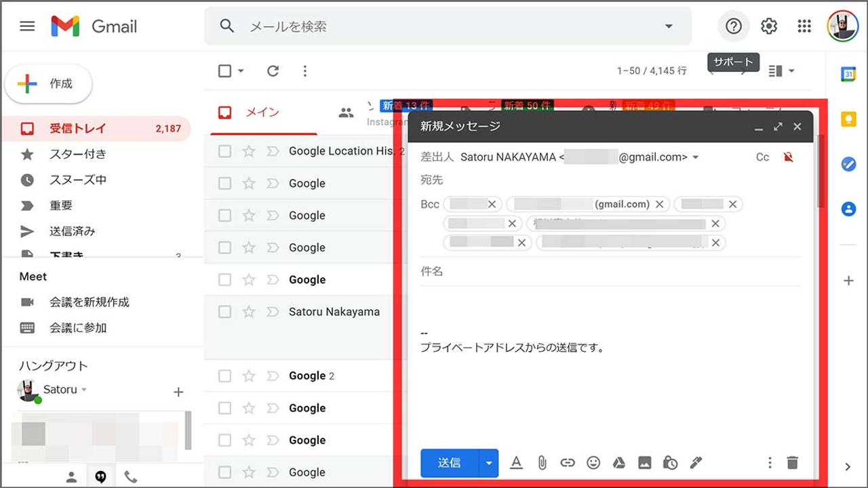Open Gmail settings gear
868x488 pixels.
click(768, 26)
